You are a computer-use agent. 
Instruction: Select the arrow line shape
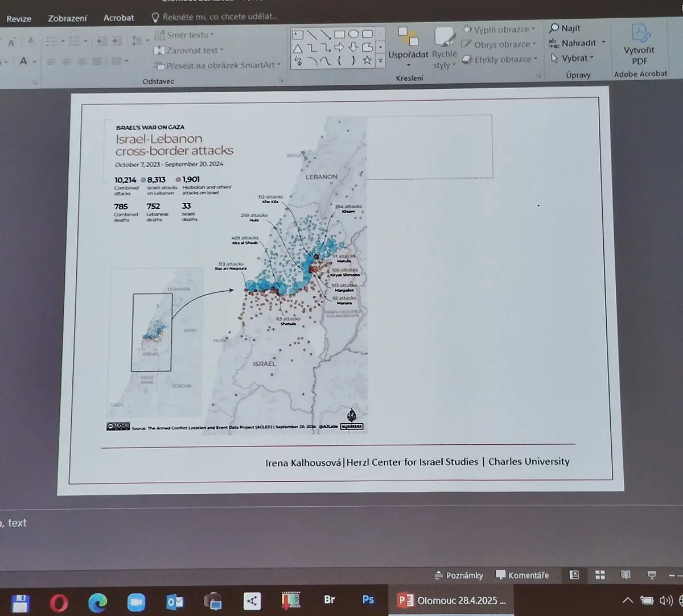(x=326, y=35)
